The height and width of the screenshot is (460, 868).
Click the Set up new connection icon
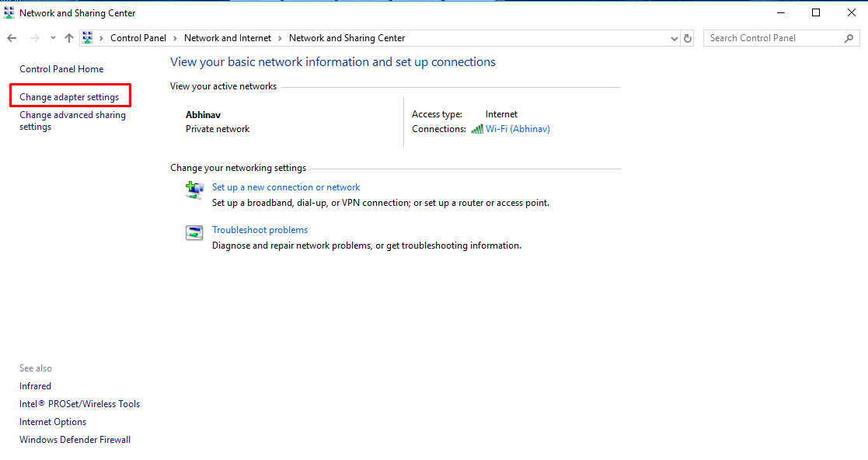tap(194, 190)
